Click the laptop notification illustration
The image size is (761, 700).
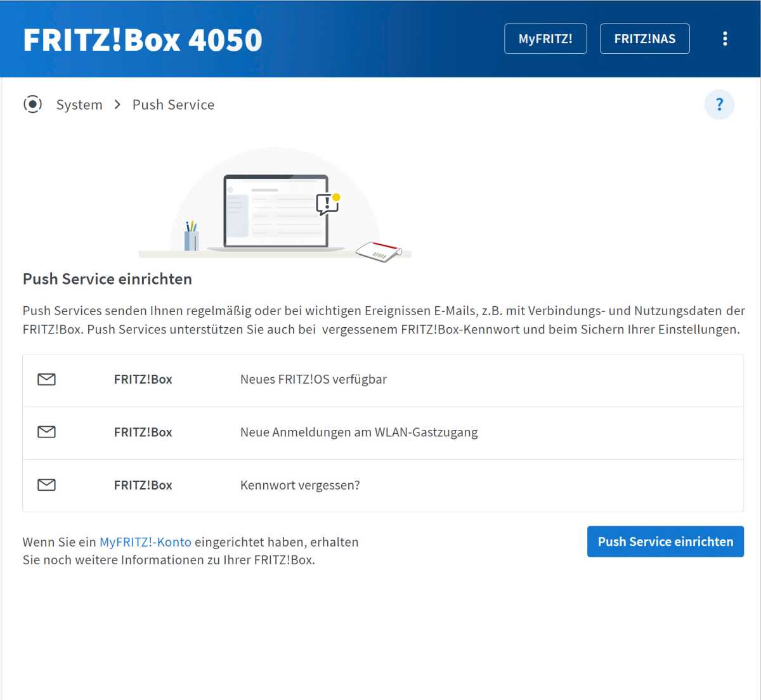(x=275, y=204)
